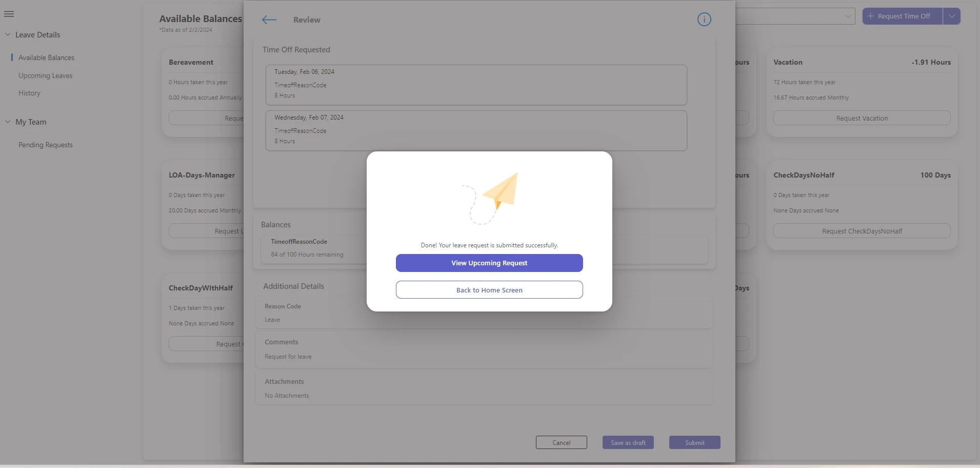980x468 pixels.
Task: Save the request as draft
Action: pyautogui.click(x=628, y=442)
